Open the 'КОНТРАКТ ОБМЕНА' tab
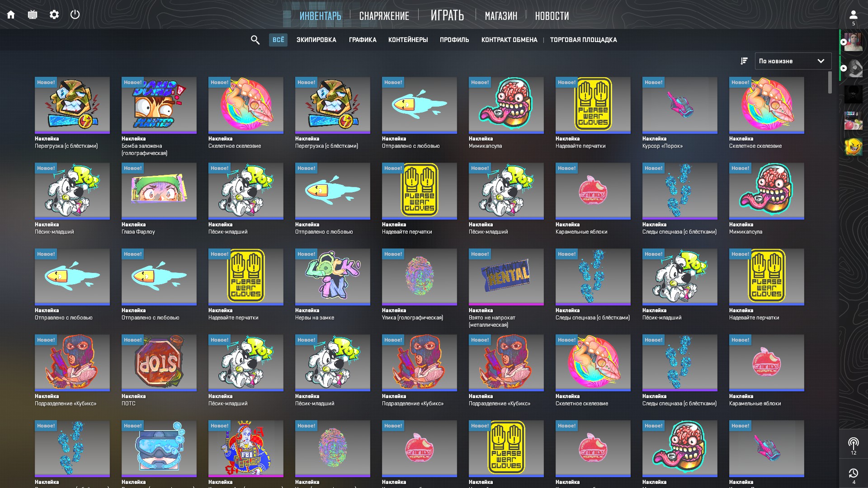The image size is (868, 488). 509,40
